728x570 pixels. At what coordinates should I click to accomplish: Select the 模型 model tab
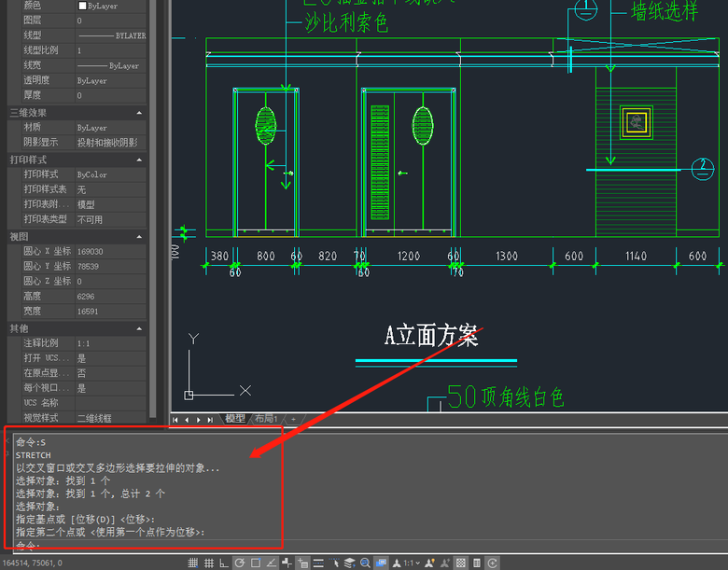pos(235,419)
